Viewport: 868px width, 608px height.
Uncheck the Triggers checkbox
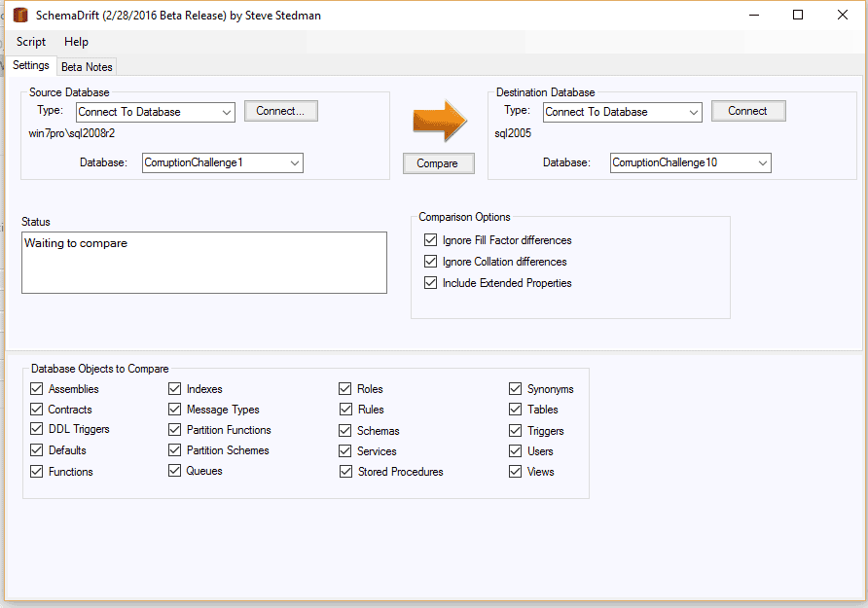516,430
